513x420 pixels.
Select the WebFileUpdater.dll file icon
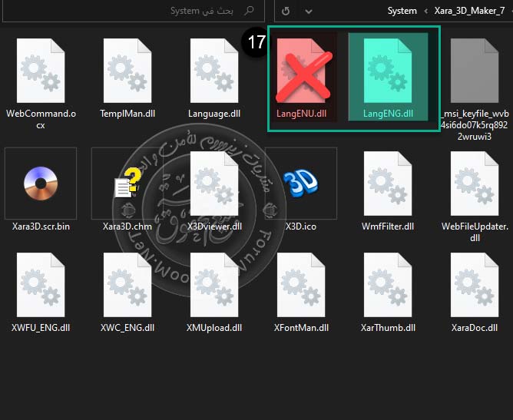475,184
